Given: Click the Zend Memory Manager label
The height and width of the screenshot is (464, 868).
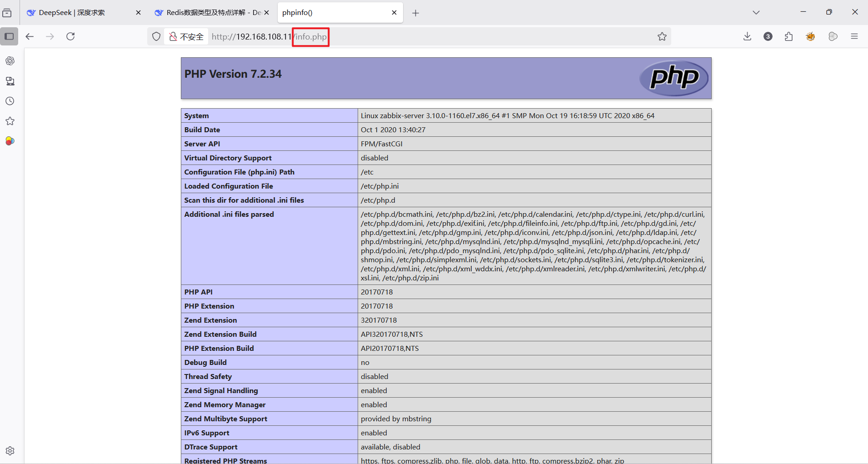Looking at the screenshot, I should [225, 405].
